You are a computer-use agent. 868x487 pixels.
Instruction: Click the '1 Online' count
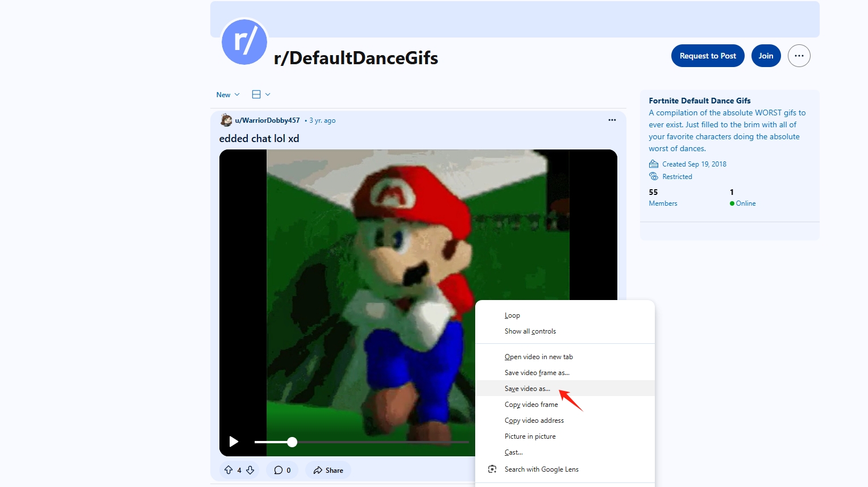click(742, 197)
